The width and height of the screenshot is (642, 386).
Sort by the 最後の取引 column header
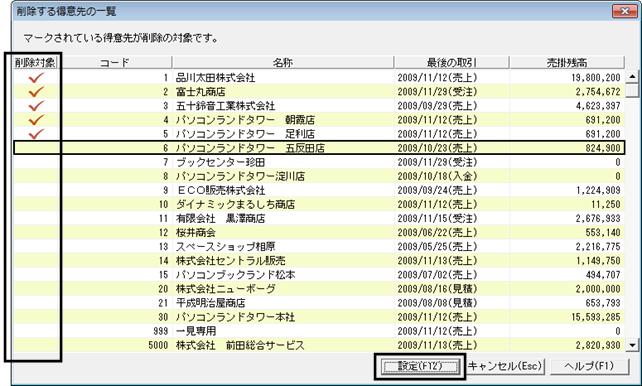[x=451, y=62]
